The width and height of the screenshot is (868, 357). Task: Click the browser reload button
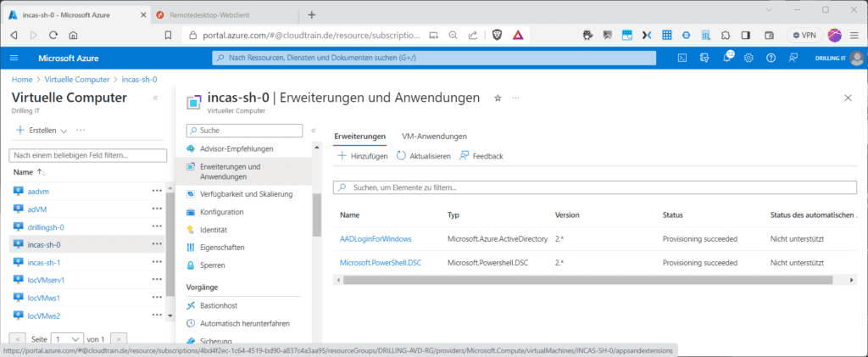coord(53,35)
